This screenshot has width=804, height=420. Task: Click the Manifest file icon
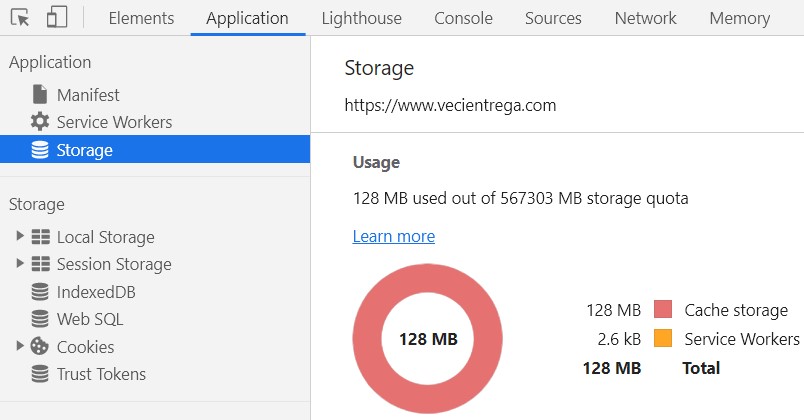[x=40, y=95]
